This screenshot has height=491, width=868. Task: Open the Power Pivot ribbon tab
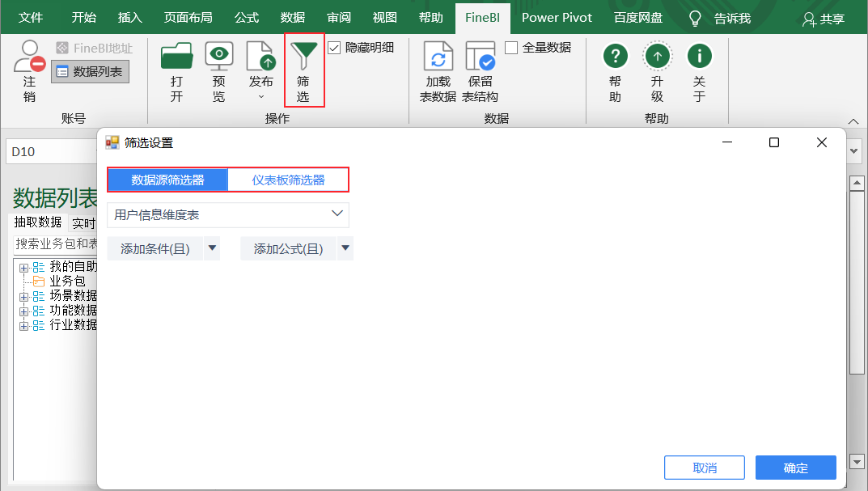tap(557, 18)
